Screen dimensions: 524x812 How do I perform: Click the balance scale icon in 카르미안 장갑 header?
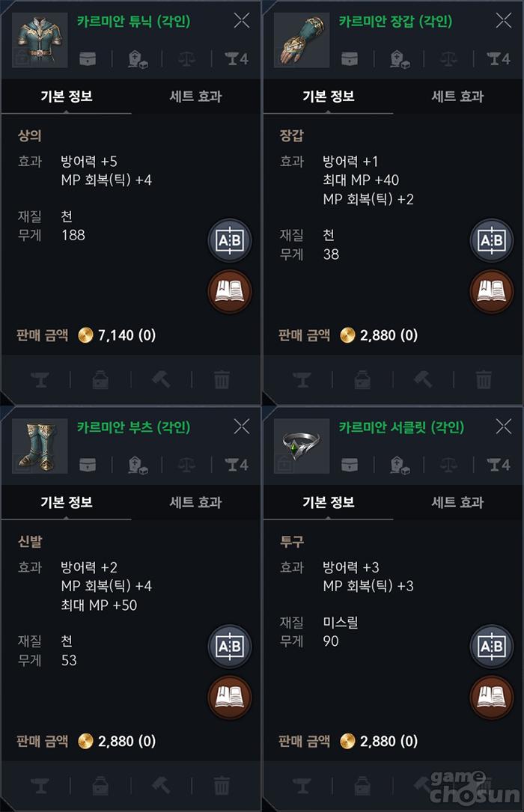tap(449, 58)
